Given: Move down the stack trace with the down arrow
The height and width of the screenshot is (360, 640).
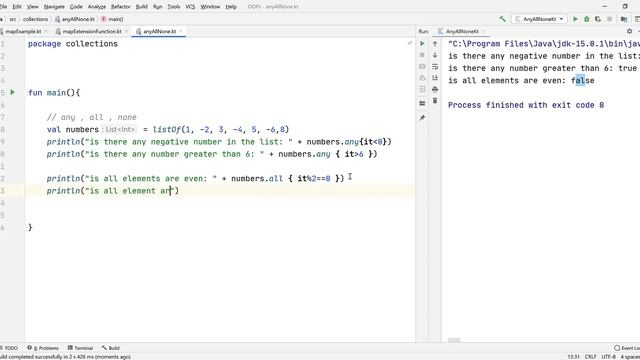Looking at the screenshot, I should (435, 55).
